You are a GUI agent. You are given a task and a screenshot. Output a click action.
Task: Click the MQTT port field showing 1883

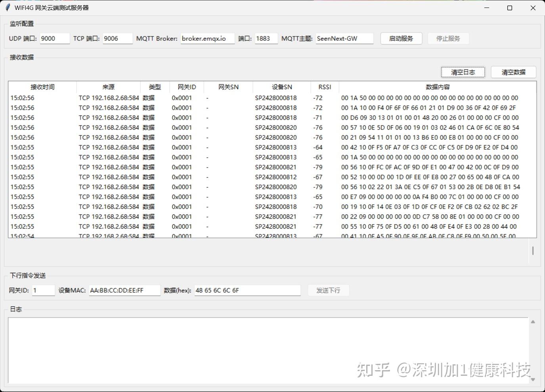(x=266, y=38)
